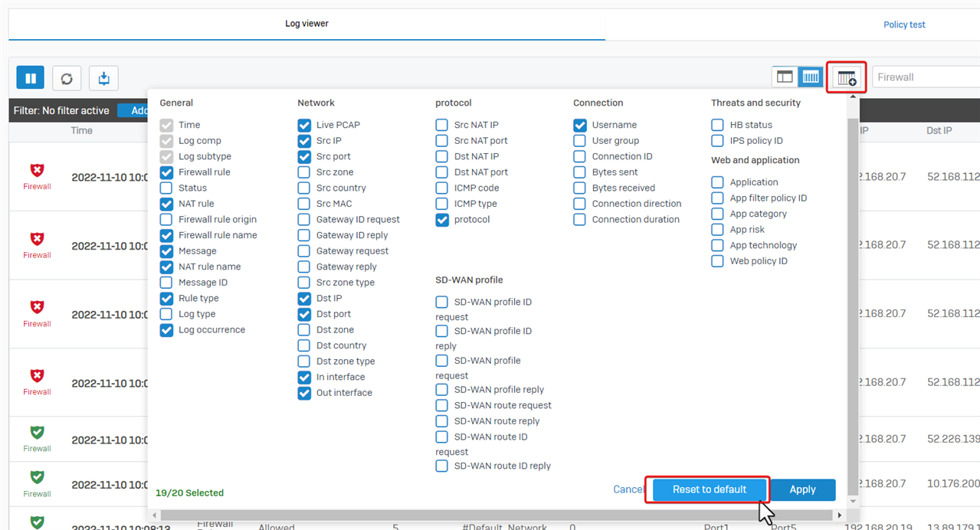Image resolution: width=980 pixels, height=530 pixels.
Task: Click the export logs download icon
Action: pos(103,78)
